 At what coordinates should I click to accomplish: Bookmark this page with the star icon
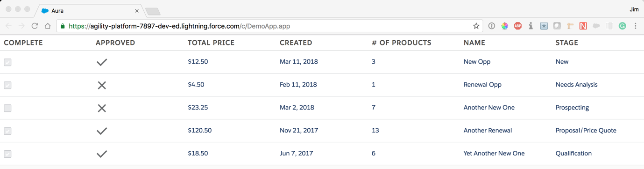(x=476, y=26)
